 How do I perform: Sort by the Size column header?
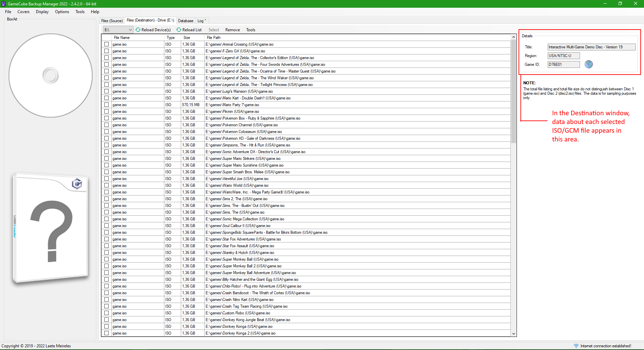193,38
